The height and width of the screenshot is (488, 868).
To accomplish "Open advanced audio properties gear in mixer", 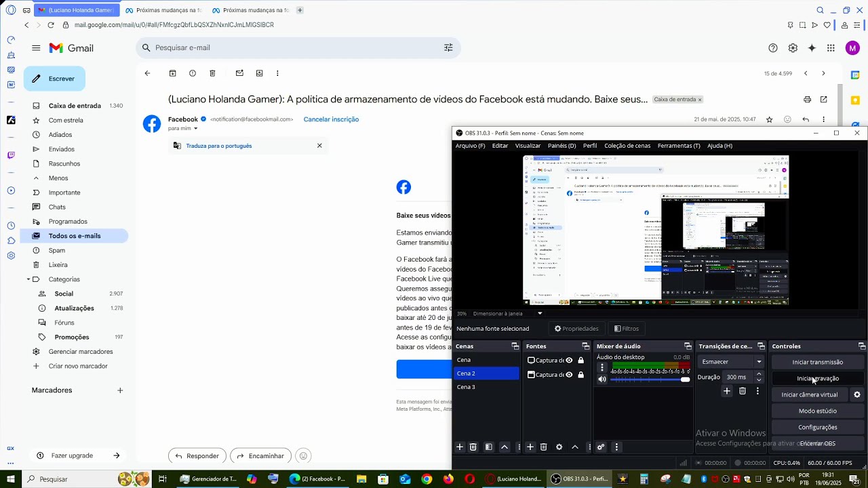I will pyautogui.click(x=601, y=447).
